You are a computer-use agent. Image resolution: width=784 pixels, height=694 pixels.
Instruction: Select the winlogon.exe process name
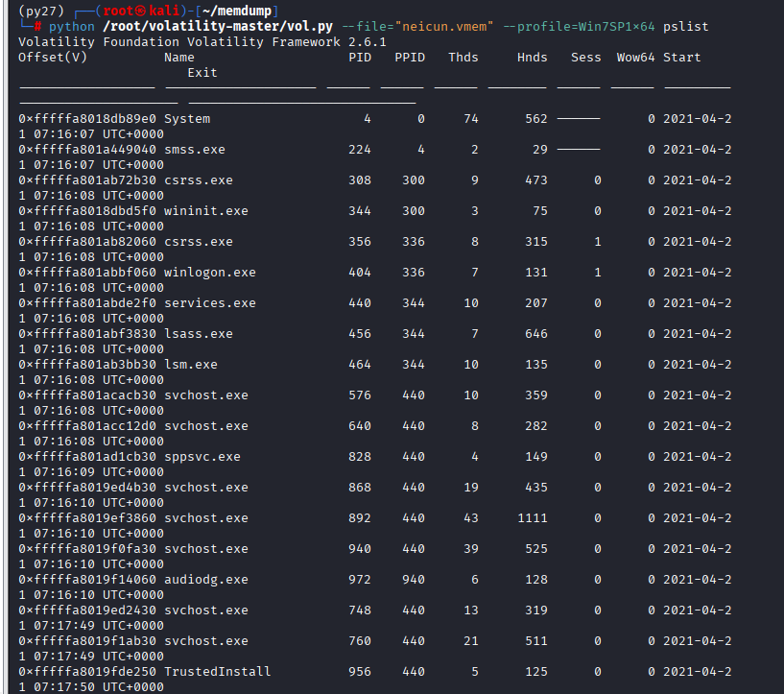pyautogui.click(x=210, y=272)
